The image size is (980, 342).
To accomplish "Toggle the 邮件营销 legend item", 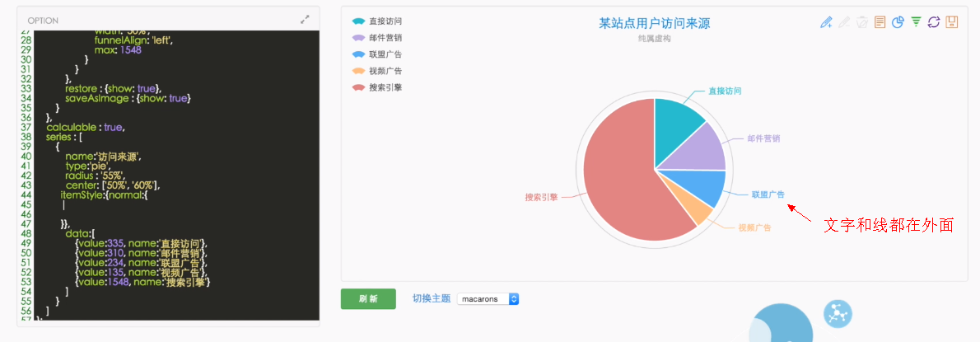I will coord(377,38).
